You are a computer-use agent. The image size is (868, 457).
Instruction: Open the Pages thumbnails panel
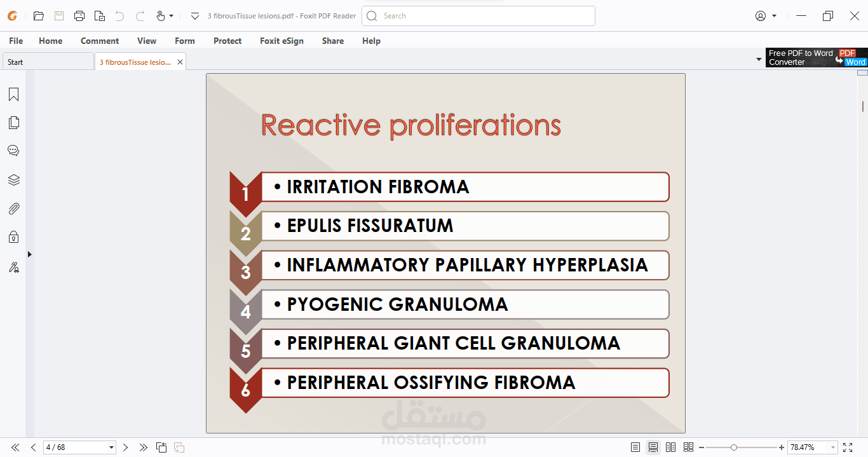pyautogui.click(x=13, y=123)
